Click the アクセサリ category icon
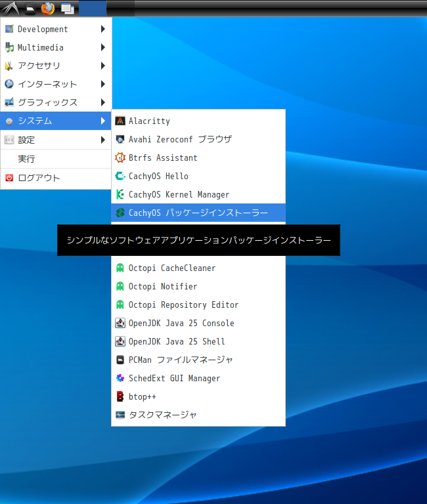 point(9,66)
